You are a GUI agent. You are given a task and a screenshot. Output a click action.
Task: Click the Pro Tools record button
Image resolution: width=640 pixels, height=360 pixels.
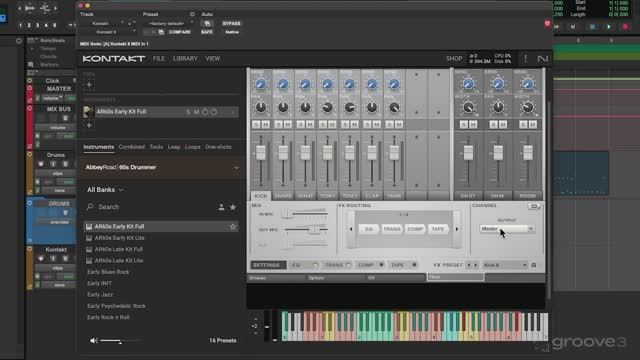625,27
